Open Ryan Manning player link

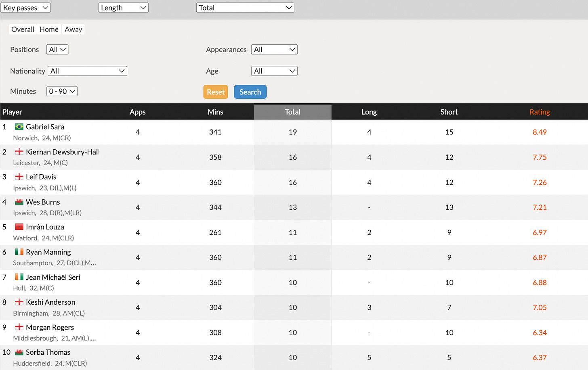48,252
